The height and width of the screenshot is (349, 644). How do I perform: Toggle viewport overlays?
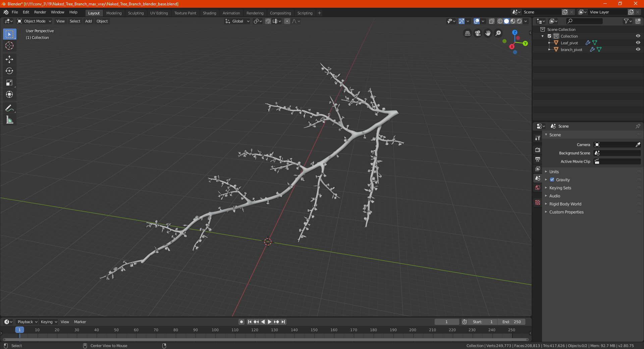[x=477, y=21]
